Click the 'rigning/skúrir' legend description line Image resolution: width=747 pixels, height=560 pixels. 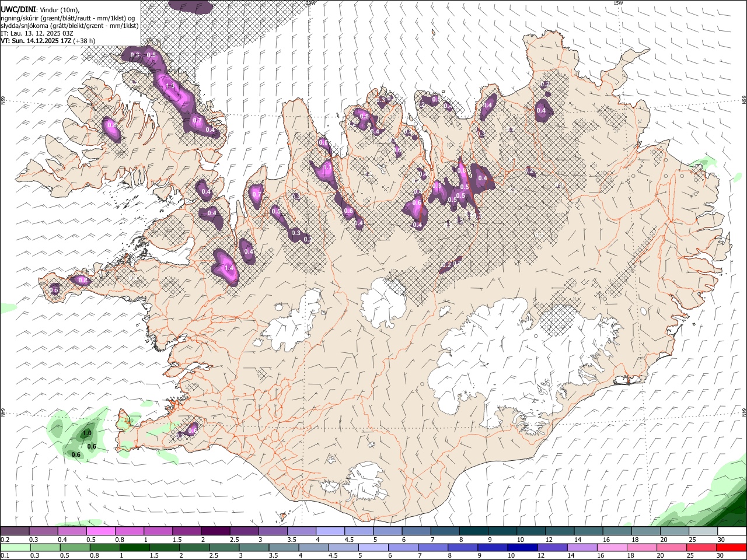pos(68,18)
